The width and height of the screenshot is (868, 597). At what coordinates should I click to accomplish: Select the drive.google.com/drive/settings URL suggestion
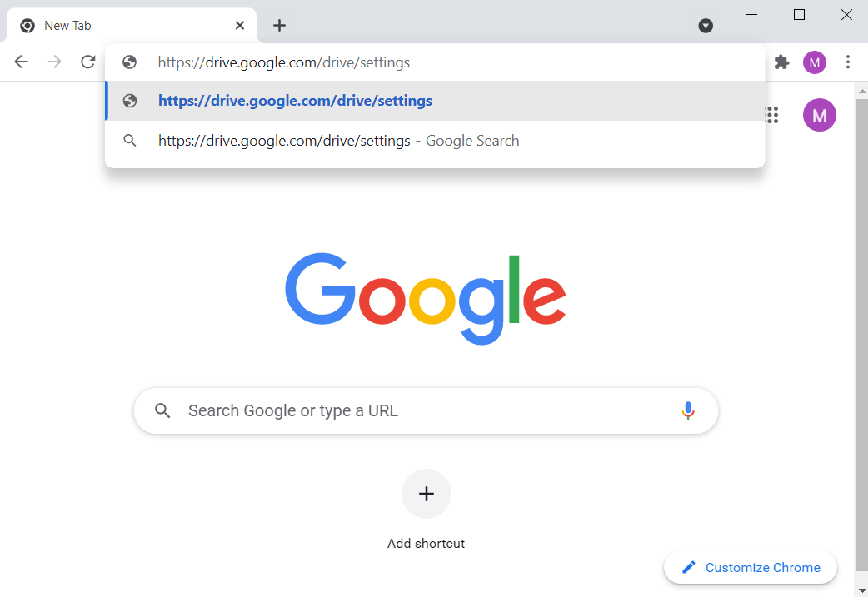pos(295,102)
